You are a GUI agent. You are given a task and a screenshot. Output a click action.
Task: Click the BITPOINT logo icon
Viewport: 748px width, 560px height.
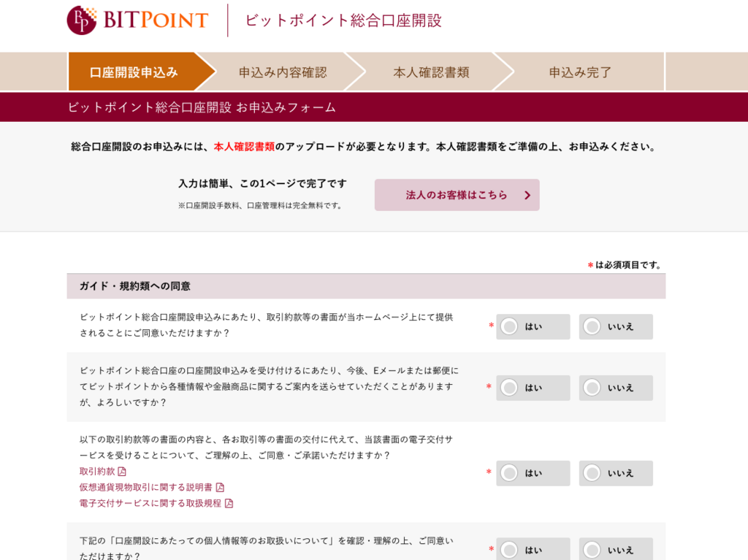click(x=82, y=20)
